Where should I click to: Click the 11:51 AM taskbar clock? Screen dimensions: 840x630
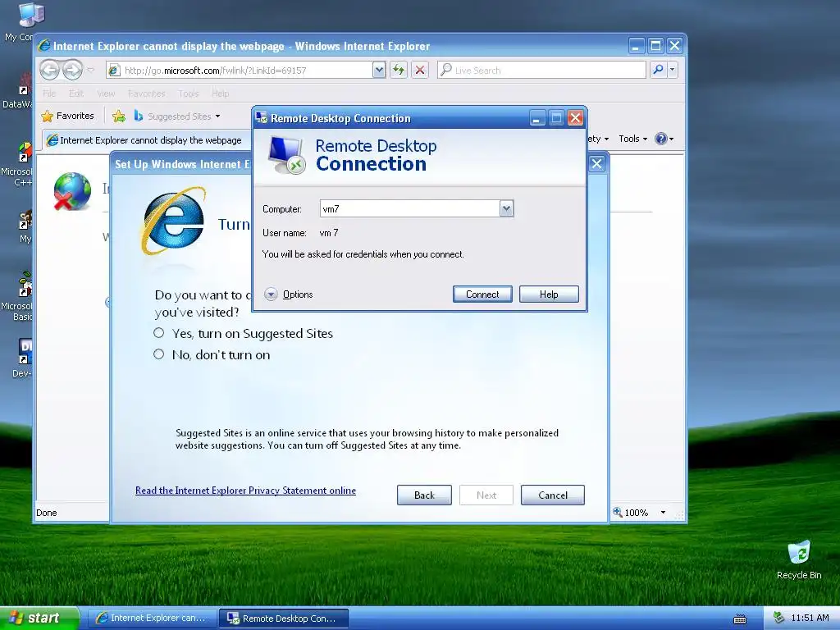click(x=810, y=619)
